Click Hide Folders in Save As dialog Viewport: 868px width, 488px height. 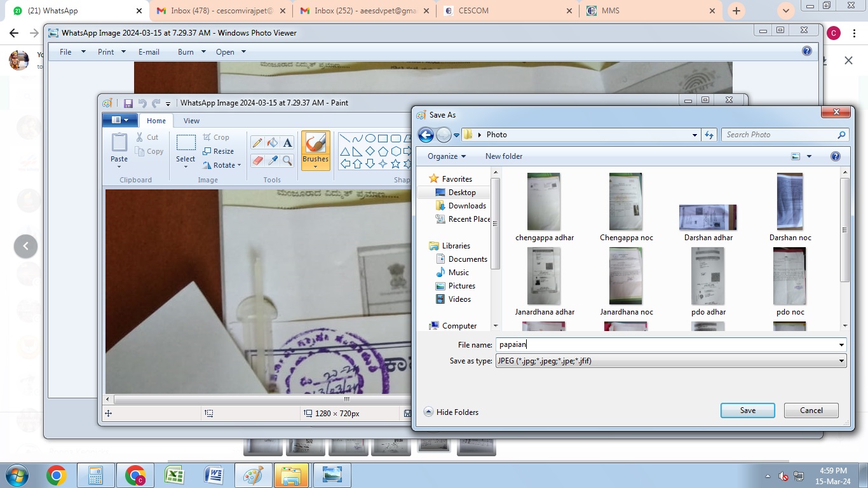(x=451, y=412)
